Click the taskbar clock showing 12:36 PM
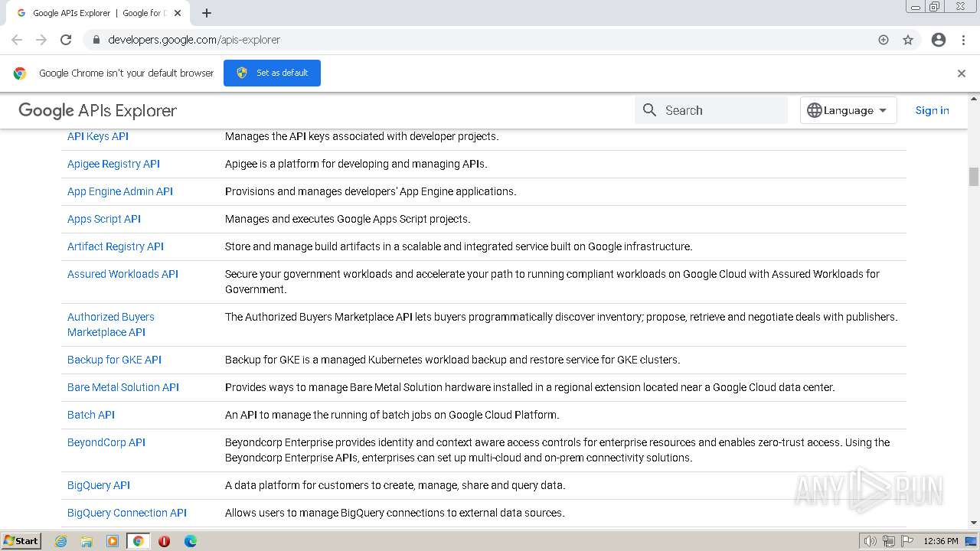This screenshot has width=980, height=551. [x=941, y=541]
